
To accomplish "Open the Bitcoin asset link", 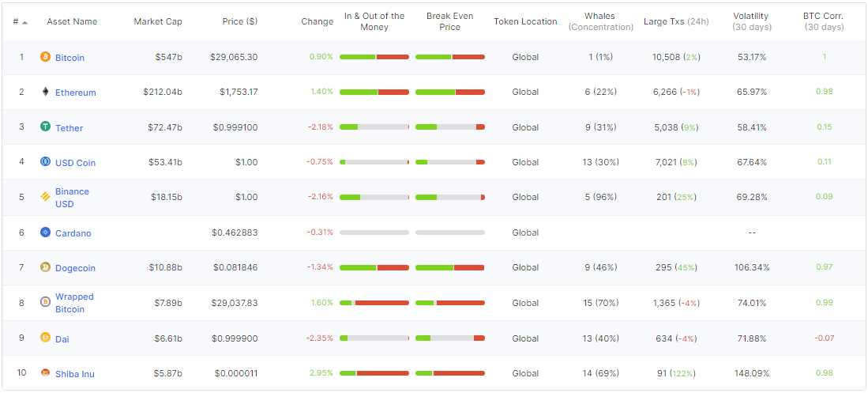I will [70, 58].
